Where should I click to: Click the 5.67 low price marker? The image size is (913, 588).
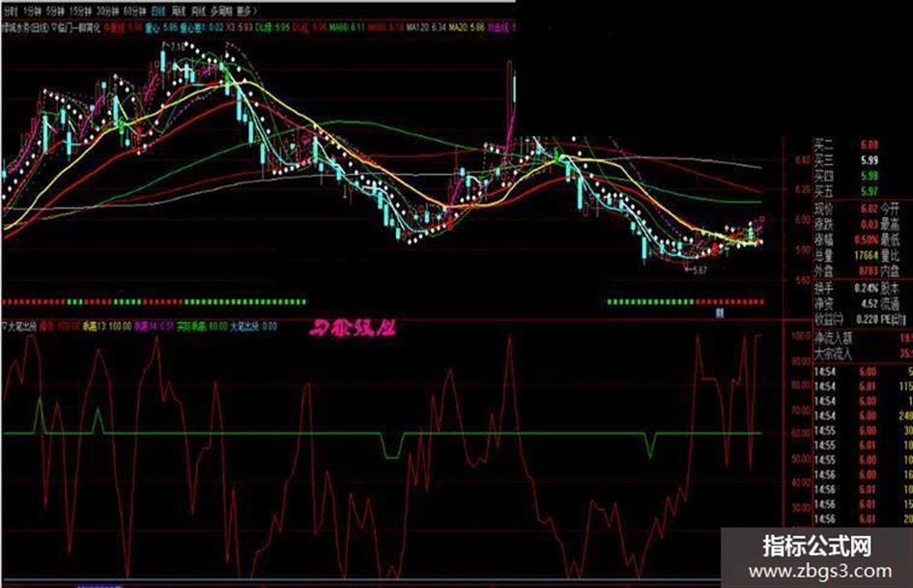point(699,270)
